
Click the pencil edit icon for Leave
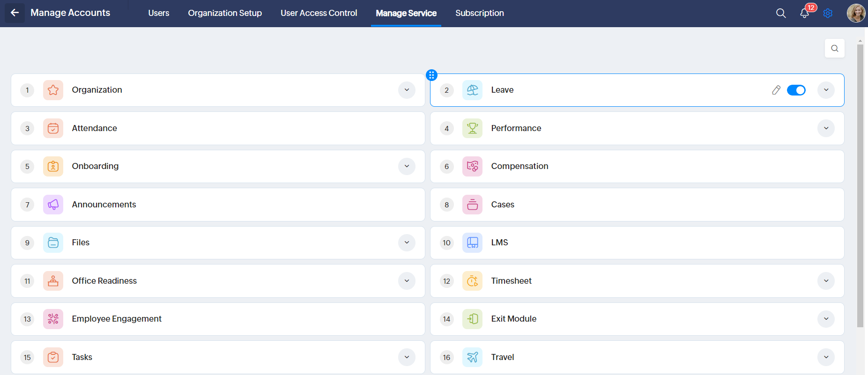coord(776,90)
